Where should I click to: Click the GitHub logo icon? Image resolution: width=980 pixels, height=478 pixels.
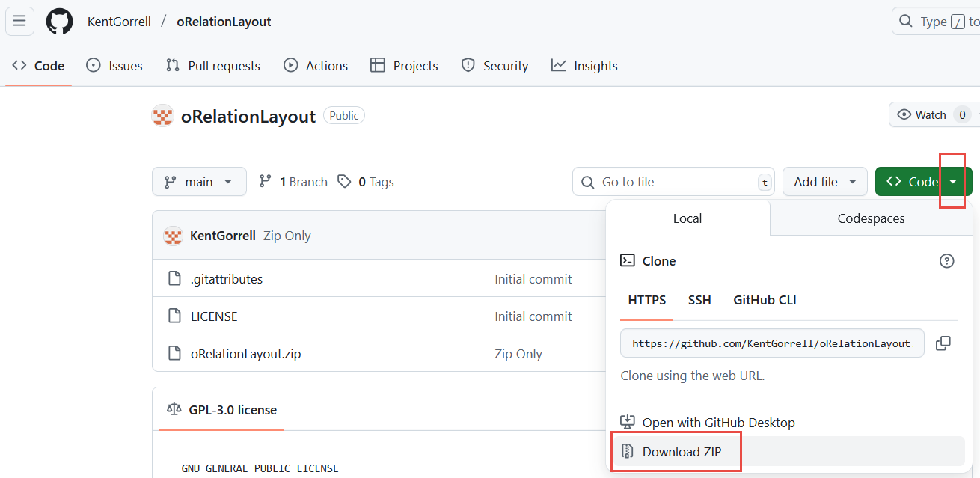click(60, 21)
